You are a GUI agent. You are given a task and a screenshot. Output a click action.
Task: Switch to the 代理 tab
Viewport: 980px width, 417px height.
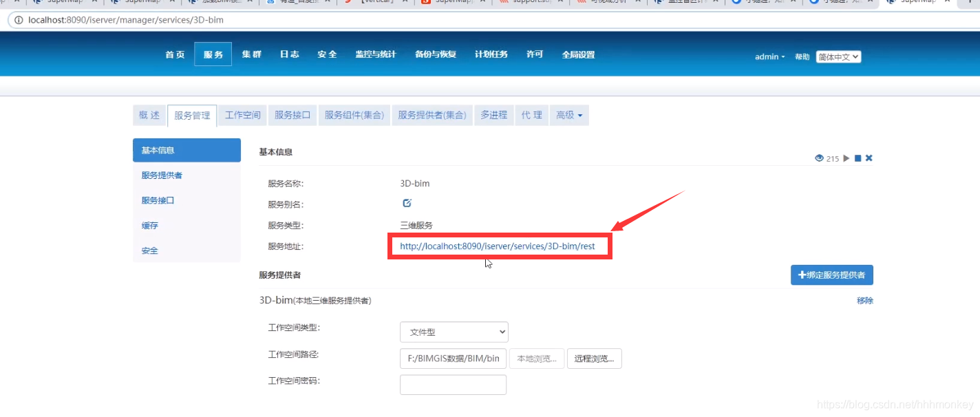pos(531,115)
